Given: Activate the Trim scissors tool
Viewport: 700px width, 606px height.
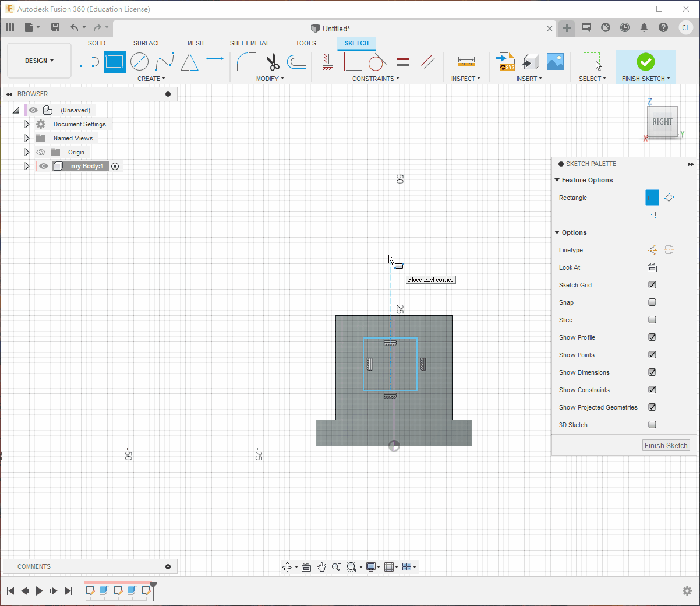Looking at the screenshot, I should [272, 61].
